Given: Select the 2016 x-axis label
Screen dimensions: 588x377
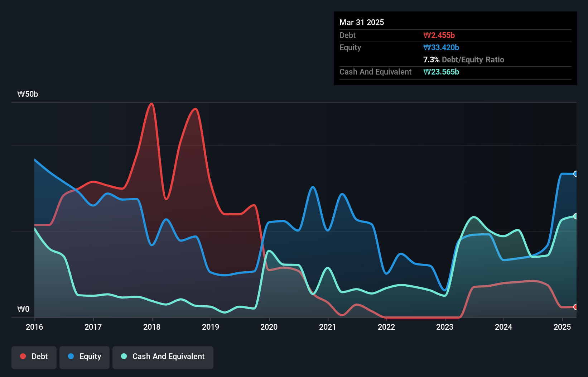Looking at the screenshot, I should (x=34, y=327).
